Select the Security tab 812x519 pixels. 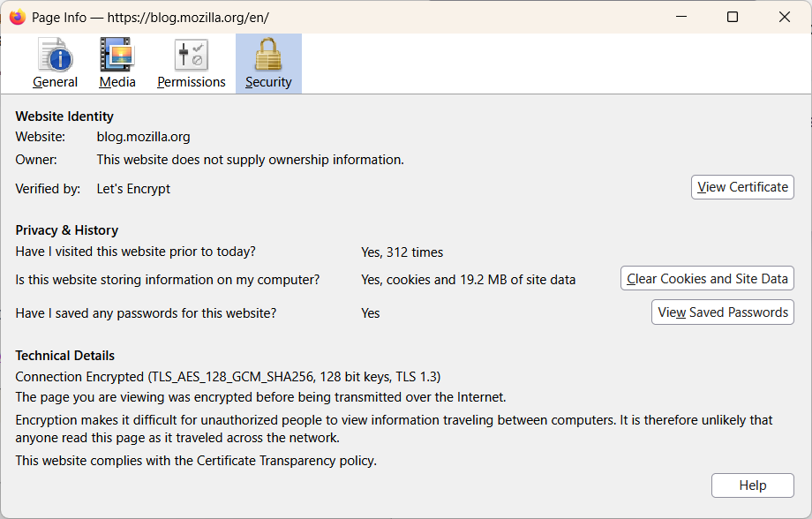(268, 64)
